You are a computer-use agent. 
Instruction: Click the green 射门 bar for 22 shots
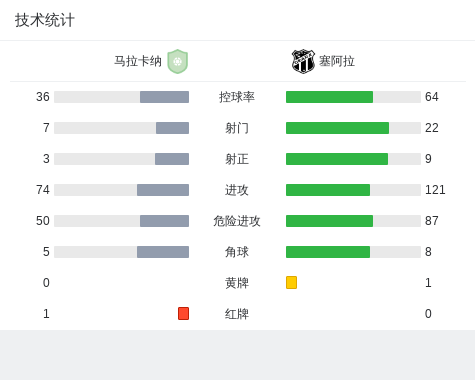tap(337, 128)
